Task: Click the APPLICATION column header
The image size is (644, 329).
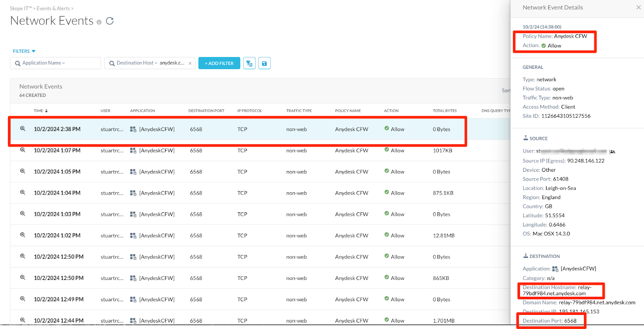Action: click(142, 111)
